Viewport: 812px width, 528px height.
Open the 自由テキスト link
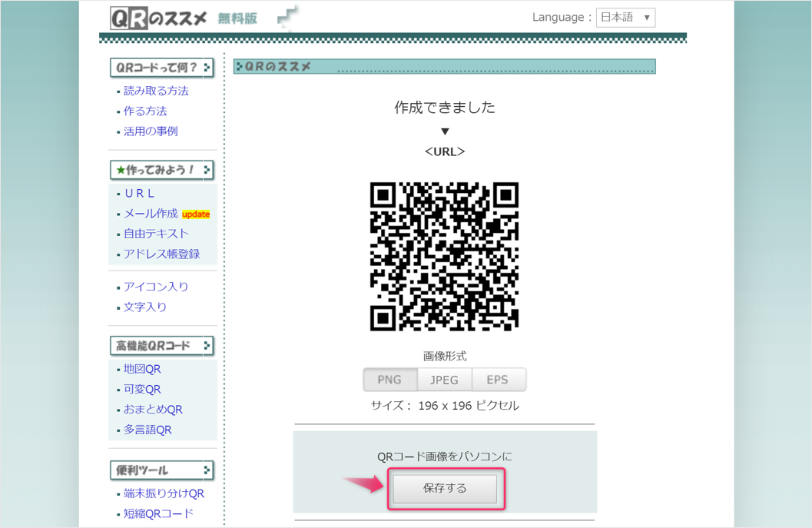point(156,234)
